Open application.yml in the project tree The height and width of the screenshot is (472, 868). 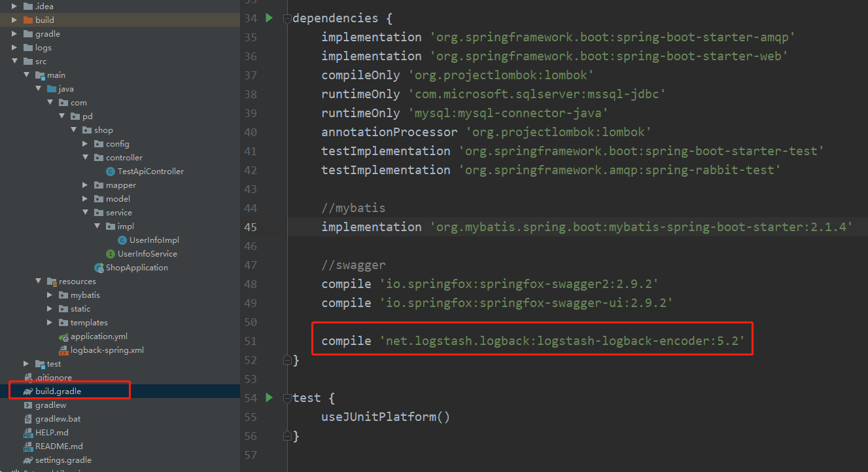click(99, 336)
